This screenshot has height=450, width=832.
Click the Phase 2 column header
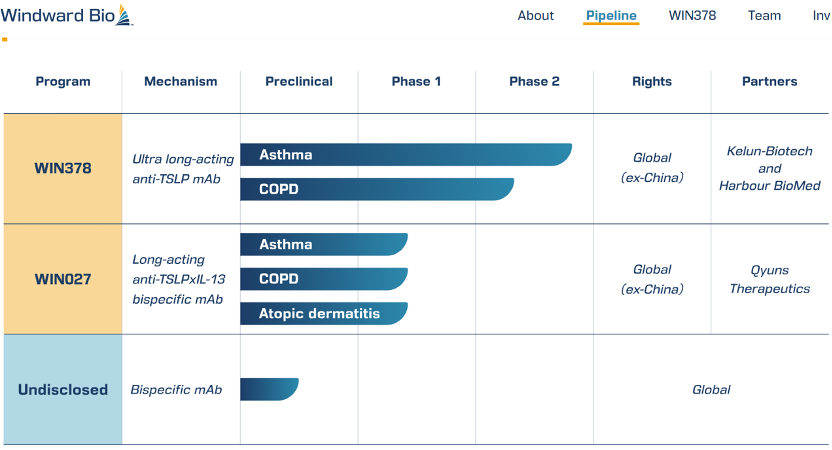click(x=534, y=81)
